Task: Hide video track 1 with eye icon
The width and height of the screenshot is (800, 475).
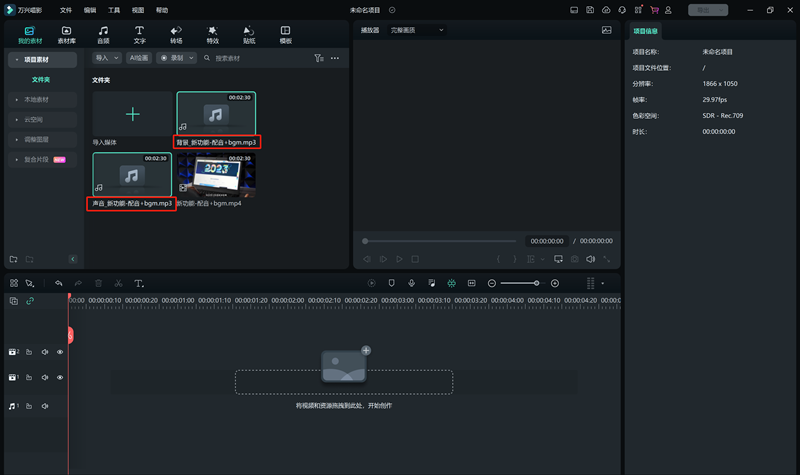Action: coord(60,378)
